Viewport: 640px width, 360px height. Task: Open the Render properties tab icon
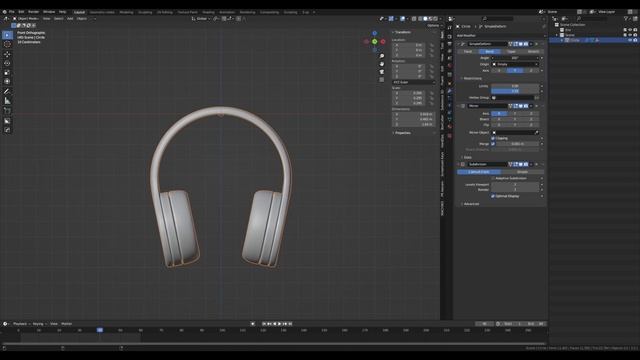(x=450, y=36)
